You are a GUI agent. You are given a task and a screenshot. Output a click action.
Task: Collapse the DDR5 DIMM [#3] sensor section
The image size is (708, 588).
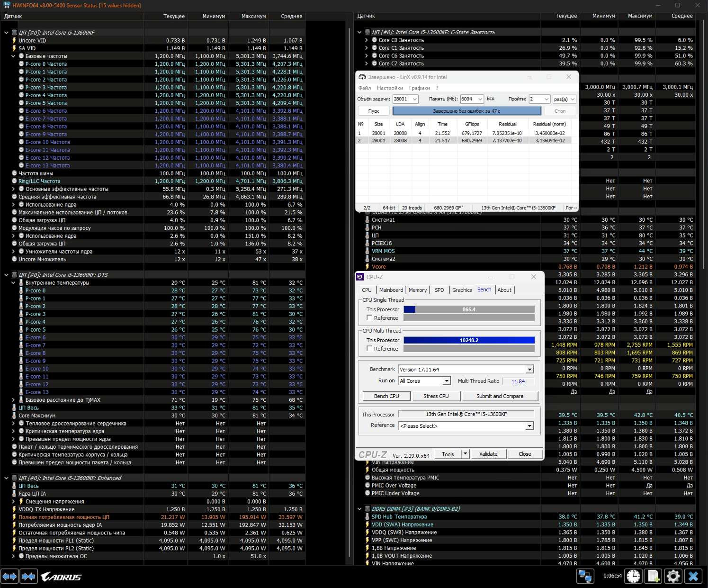tap(359, 509)
